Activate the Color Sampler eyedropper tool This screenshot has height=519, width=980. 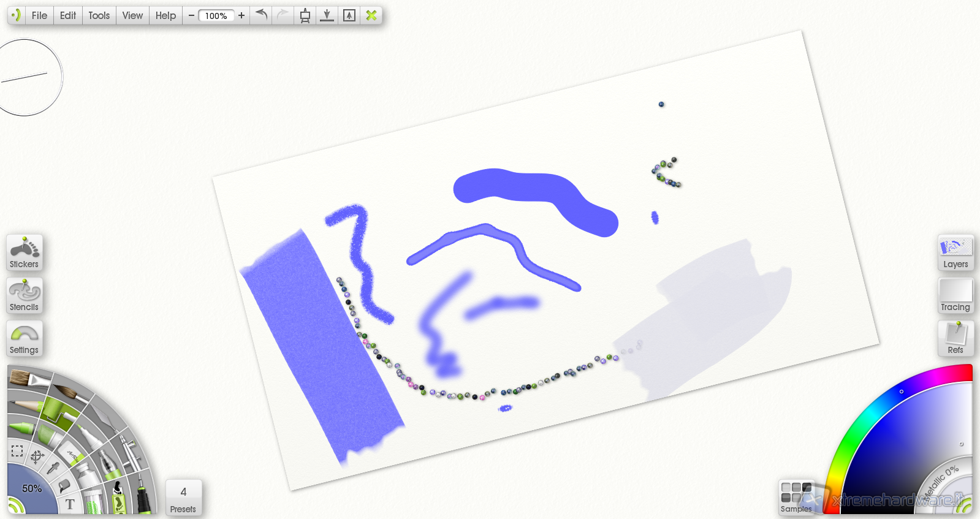coord(54,469)
